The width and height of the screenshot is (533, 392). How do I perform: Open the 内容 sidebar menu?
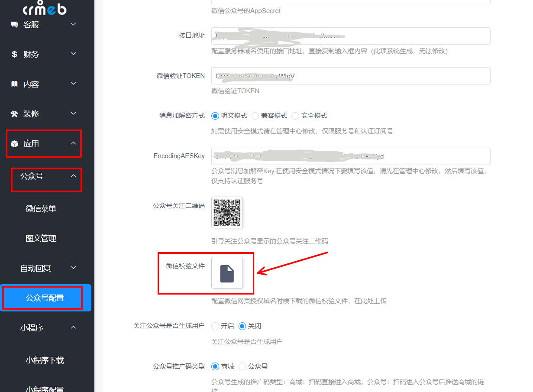coord(31,84)
